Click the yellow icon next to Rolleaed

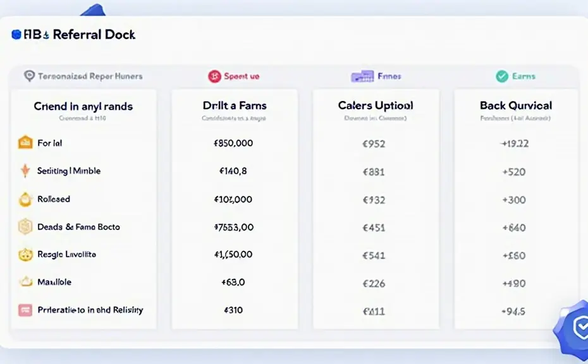[25, 199]
